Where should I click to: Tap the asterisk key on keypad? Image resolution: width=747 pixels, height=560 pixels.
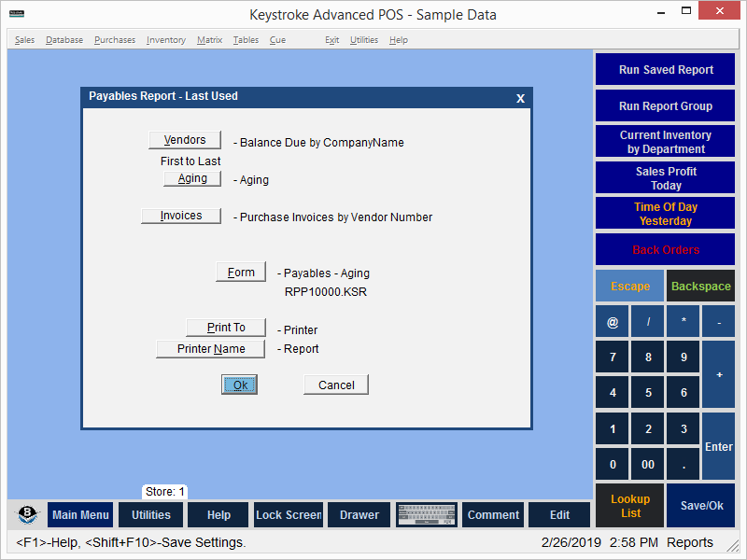click(x=684, y=322)
